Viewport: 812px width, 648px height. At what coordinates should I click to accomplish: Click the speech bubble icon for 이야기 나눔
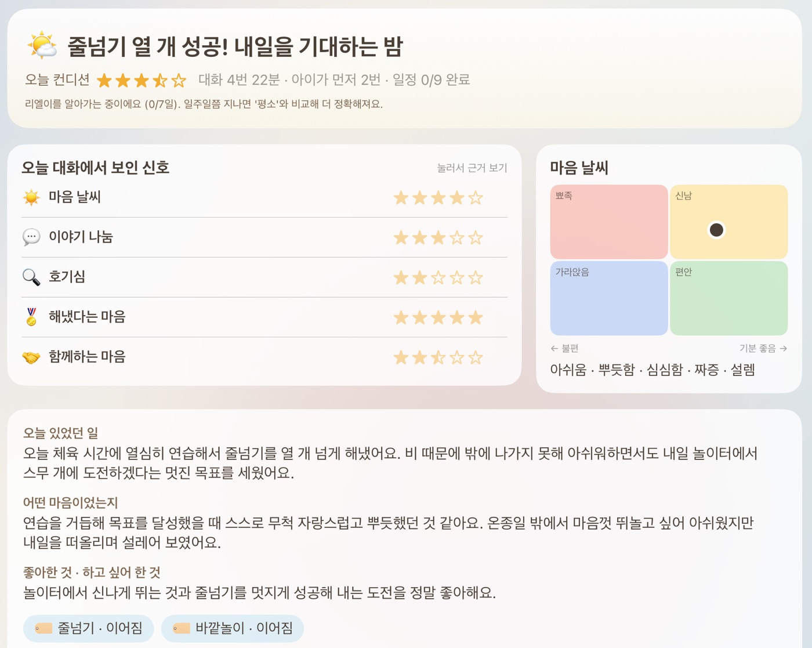31,237
